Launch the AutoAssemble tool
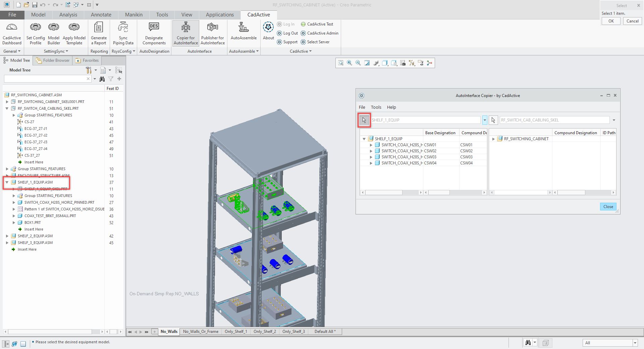This screenshot has height=349, width=644. 244,31
